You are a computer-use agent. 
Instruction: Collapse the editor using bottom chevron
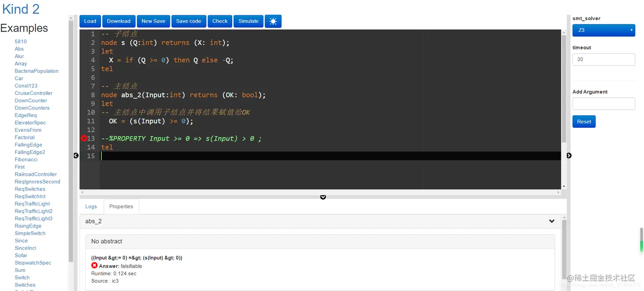coord(323,197)
